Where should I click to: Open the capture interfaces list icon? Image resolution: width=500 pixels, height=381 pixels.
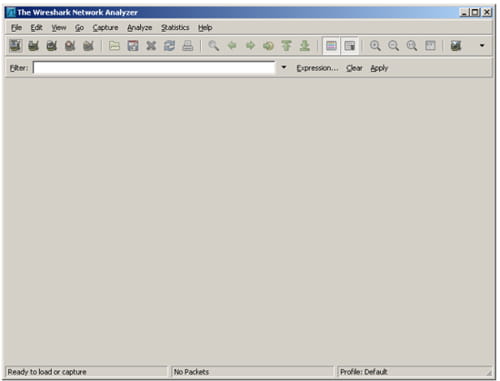[15, 46]
